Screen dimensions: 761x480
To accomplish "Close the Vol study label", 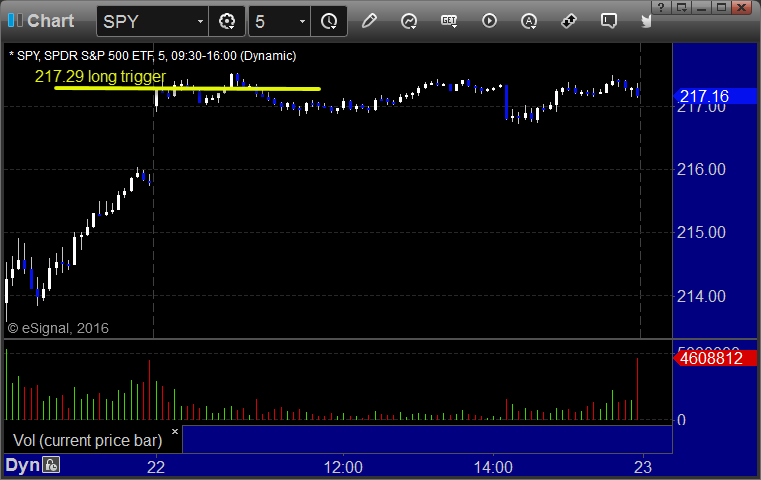I will tap(175, 431).
